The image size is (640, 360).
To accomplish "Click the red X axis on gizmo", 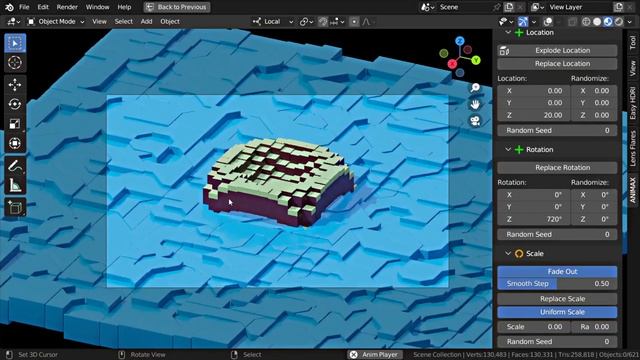I will click(x=452, y=64).
